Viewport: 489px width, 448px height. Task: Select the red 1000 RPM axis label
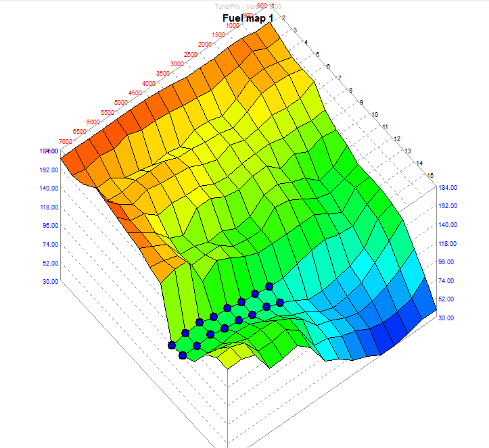pyautogui.click(x=233, y=26)
